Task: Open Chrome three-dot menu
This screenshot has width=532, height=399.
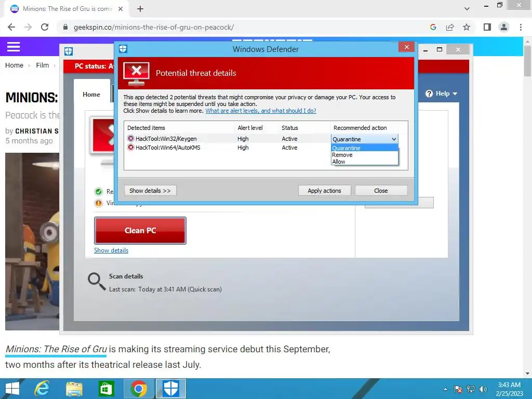Action: tap(521, 27)
